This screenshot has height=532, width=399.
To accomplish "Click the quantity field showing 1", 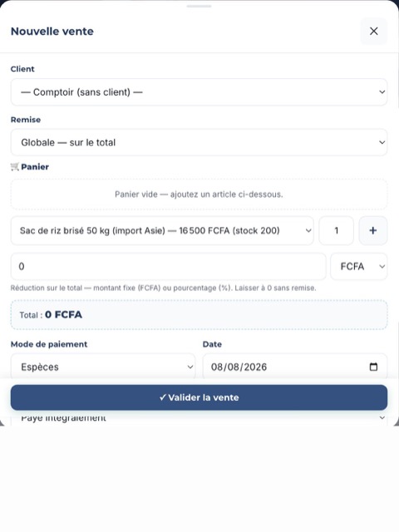I will [336, 231].
